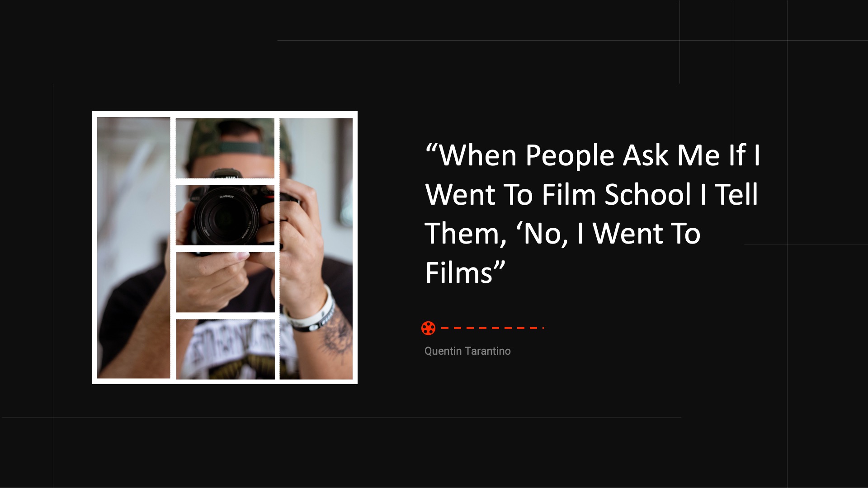Click the tall right photo panel
This screenshot has width=868, height=488.
tap(316, 249)
